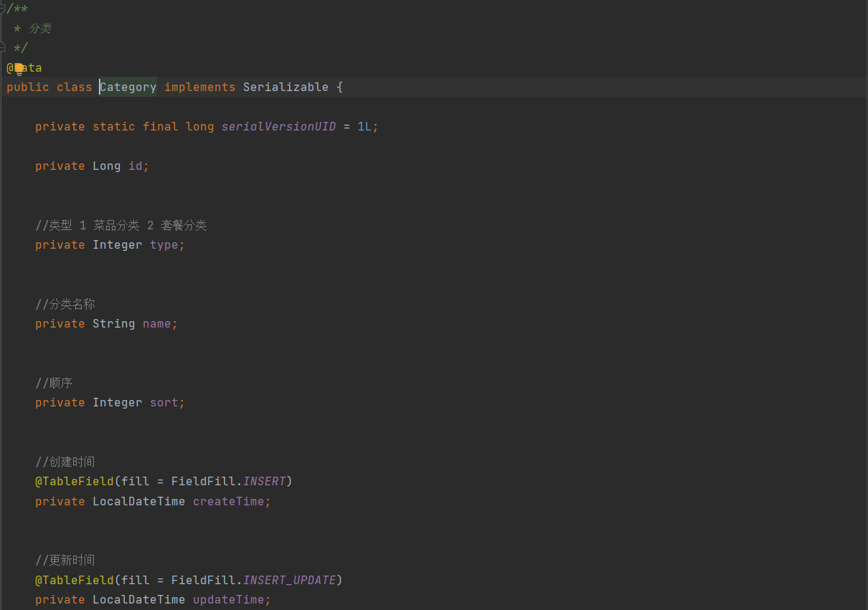Collapse the Javadoc comment fold marker at /**
Viewport: 868px width, 610px height.
[x=3, y=8]
